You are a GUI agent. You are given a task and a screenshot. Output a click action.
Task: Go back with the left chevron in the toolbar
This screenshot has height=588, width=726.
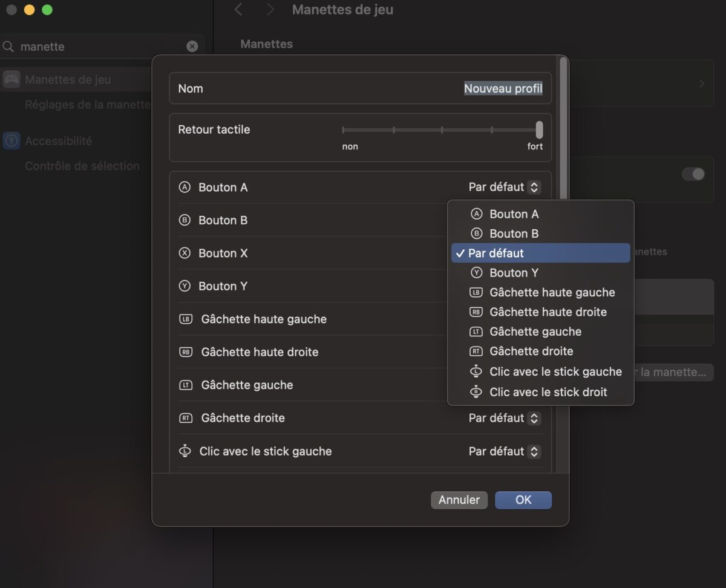click(238, 10)
